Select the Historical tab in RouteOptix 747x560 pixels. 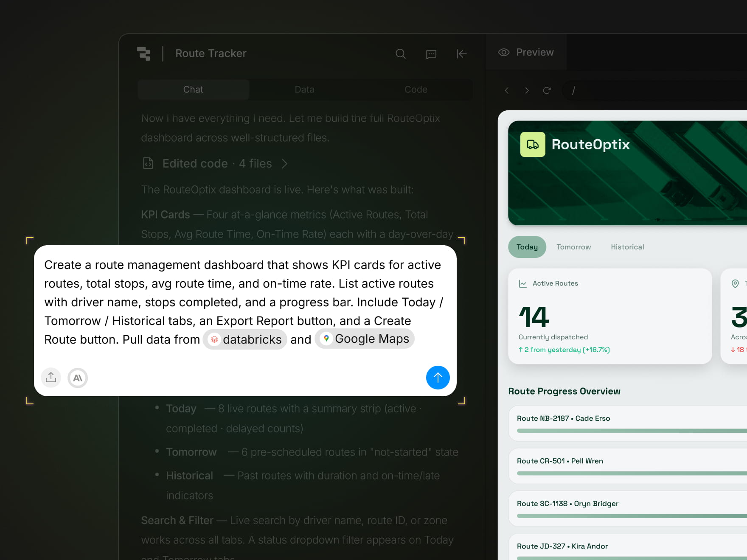pyautogui.click(x=627, y=247)
